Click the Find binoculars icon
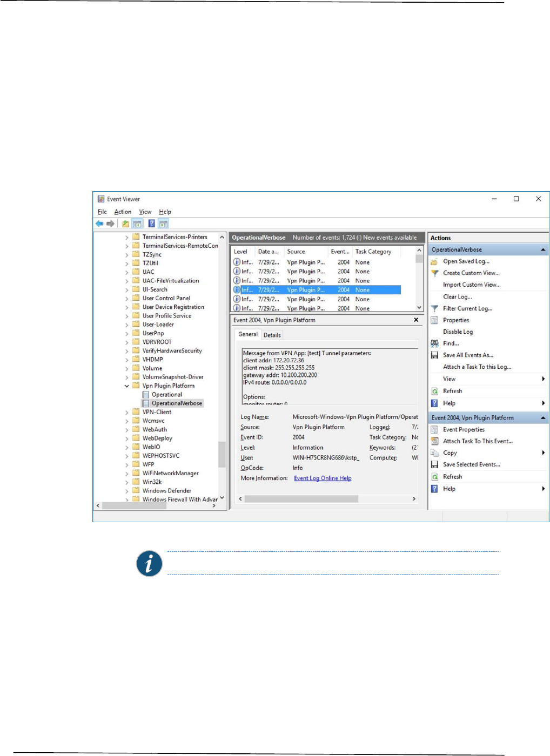 (x=434, y=343)
